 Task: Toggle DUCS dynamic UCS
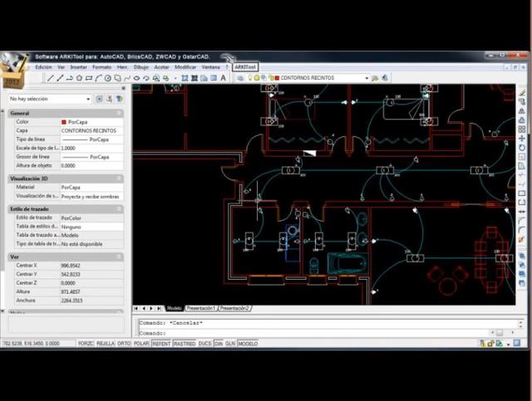(x=204, y=344)
